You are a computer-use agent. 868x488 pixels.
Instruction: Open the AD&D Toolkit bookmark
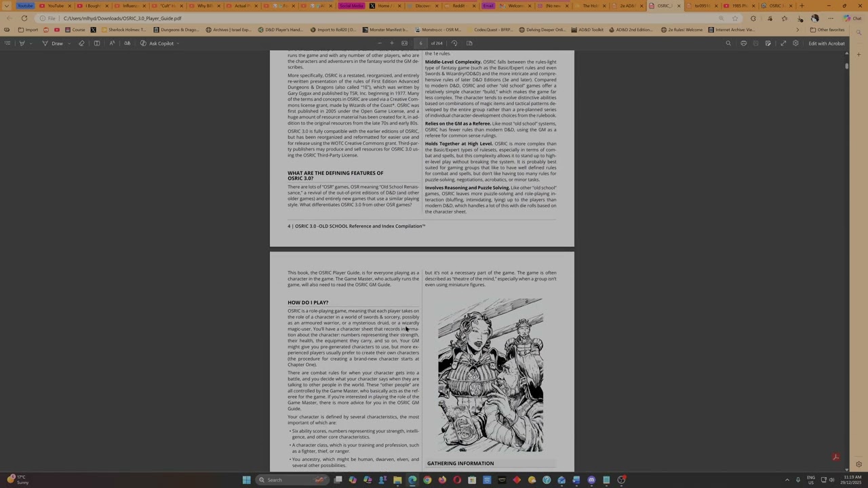coord(587,30)
